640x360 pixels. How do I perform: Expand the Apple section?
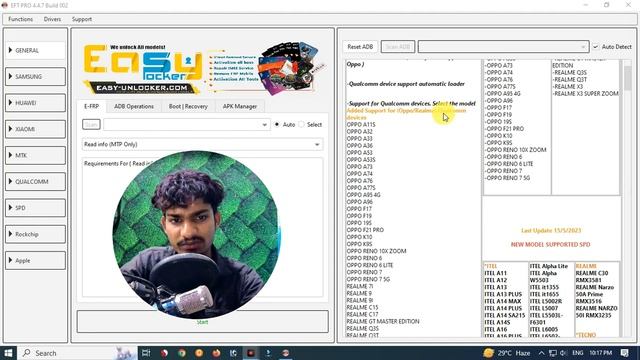pos(35,260)
